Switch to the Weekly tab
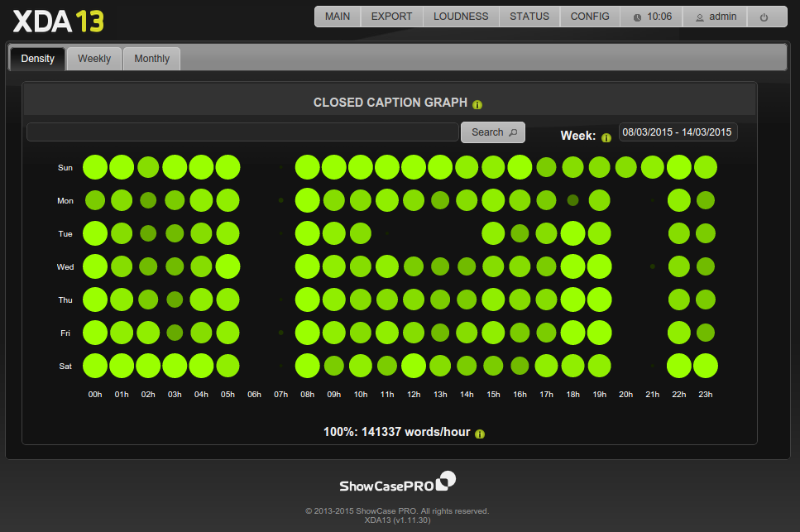The image size is (800, 532). coord(94,59)
